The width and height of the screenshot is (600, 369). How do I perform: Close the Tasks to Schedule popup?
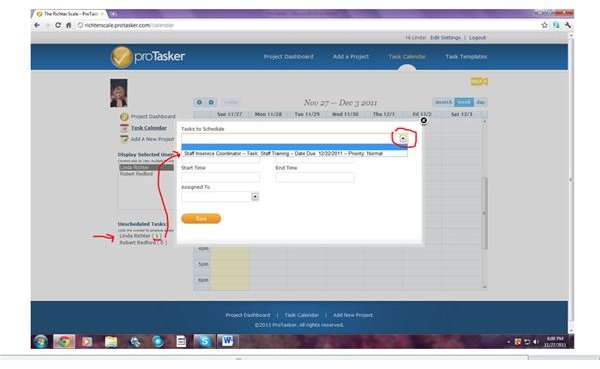[424, 121]
